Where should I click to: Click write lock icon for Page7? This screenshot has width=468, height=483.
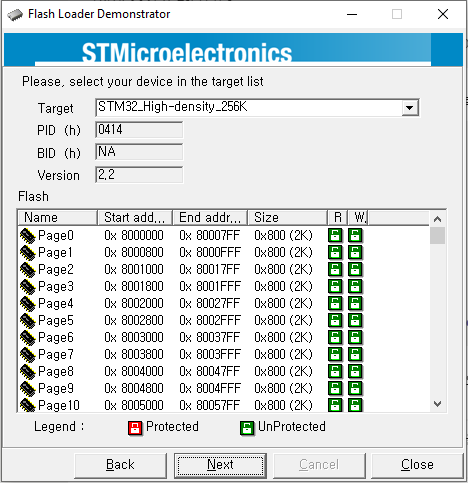[x=355, y=354]
